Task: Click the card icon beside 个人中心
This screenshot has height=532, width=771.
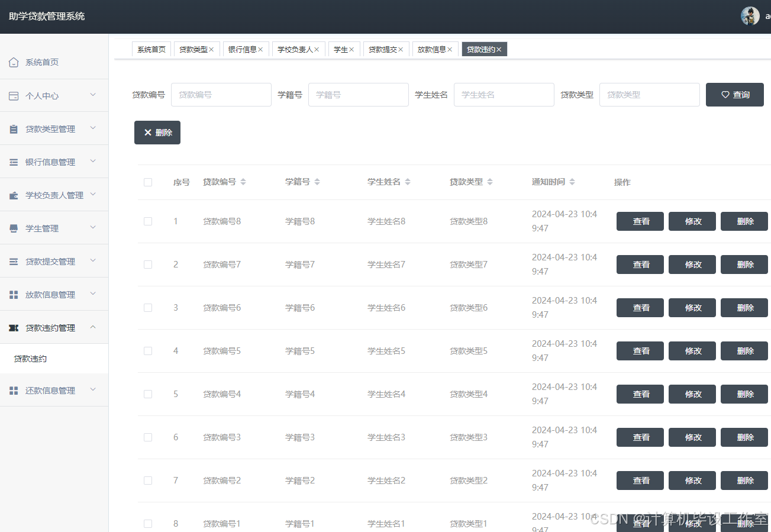Action: point(14,96)
